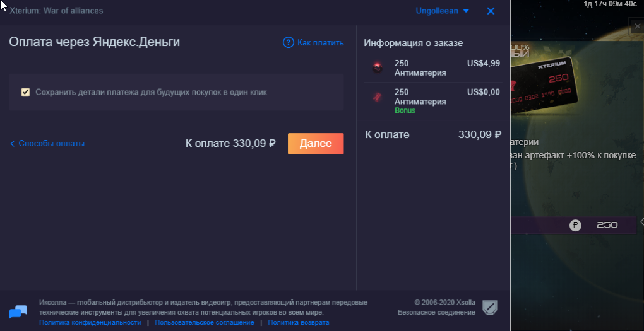Click '330,09 ₽' total in order summary
Viewport: 644px width, 331px height.
(x=480, y=134)
